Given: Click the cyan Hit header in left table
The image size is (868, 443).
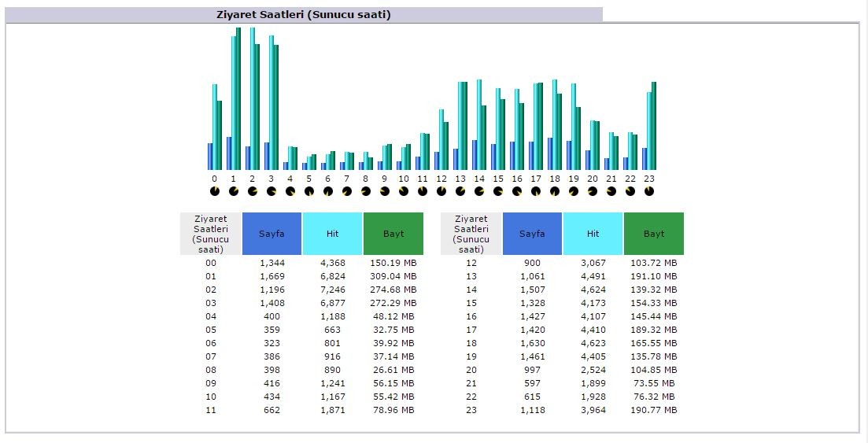Looking at the screenshot, I should (x=332, y=234).
